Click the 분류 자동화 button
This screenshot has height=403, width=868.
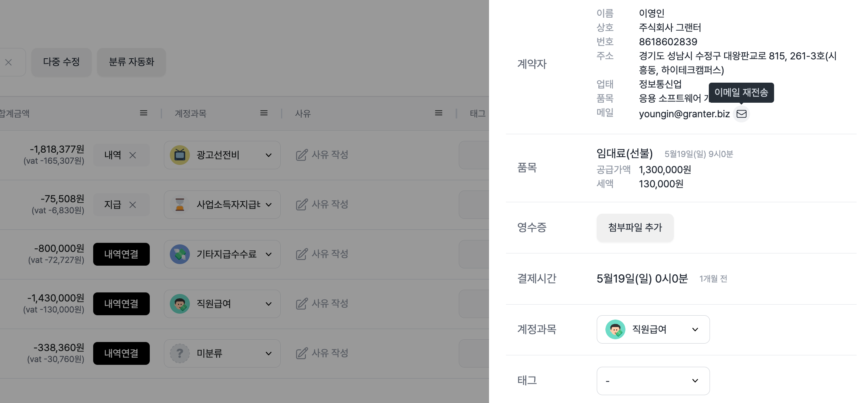tap(131, 62)
